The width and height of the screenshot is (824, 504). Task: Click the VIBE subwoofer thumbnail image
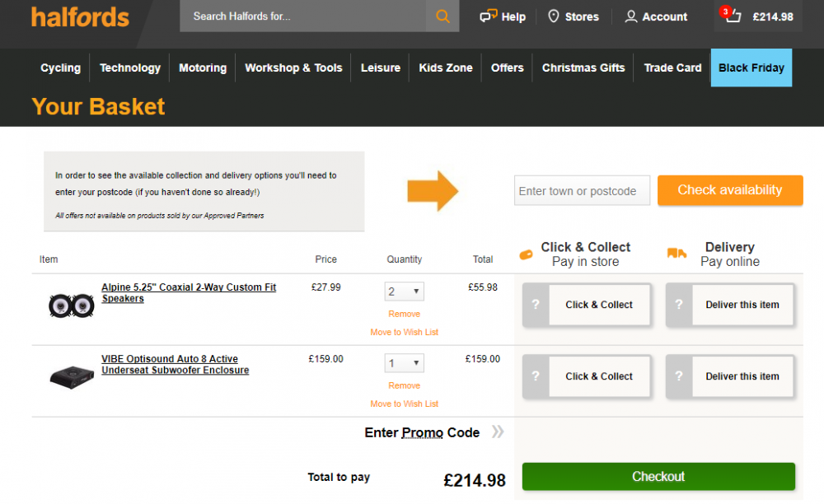(72, 377)
